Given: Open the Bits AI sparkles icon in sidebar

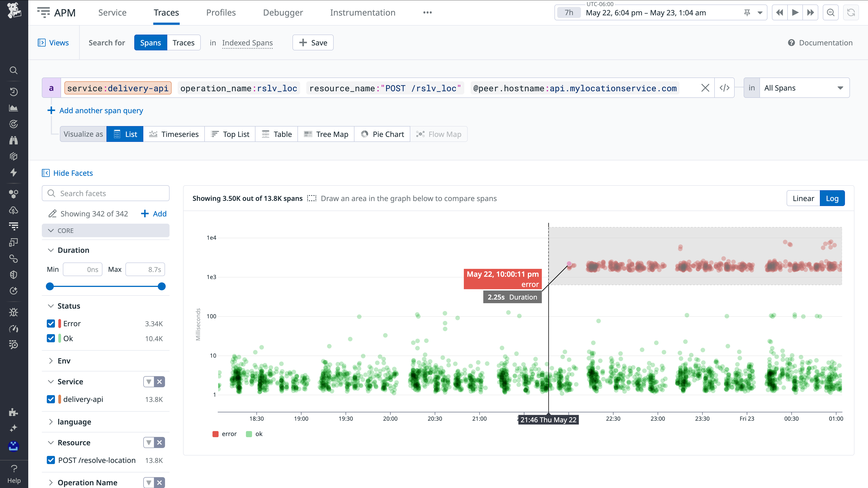Looking at the screenshot, I should (x=14, y=428).
